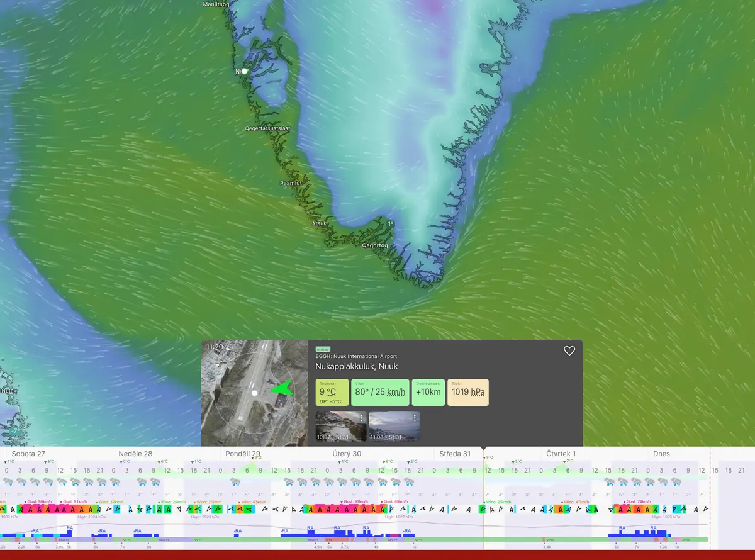Add Nuuk airport to favorites with heart icon
755x560 pixels.
point(569,351)
